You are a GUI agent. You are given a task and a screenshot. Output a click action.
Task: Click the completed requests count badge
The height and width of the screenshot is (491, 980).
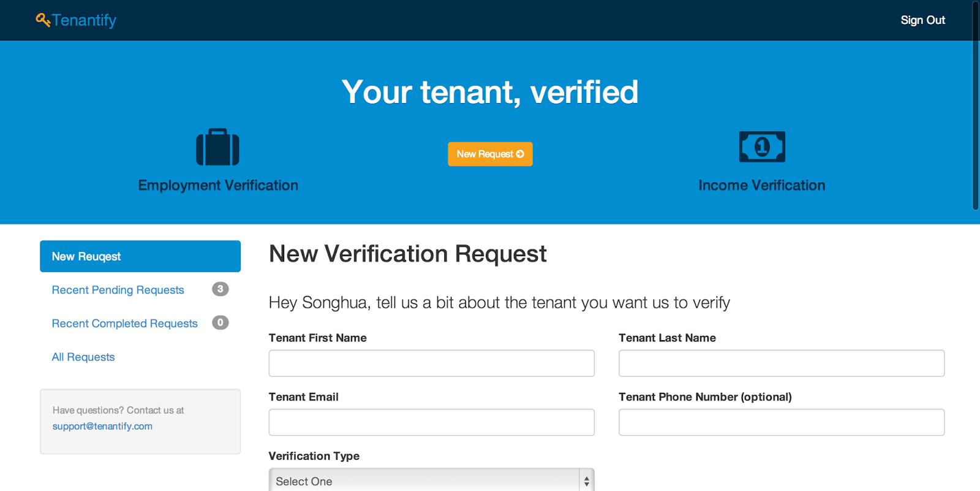[221, 322]
